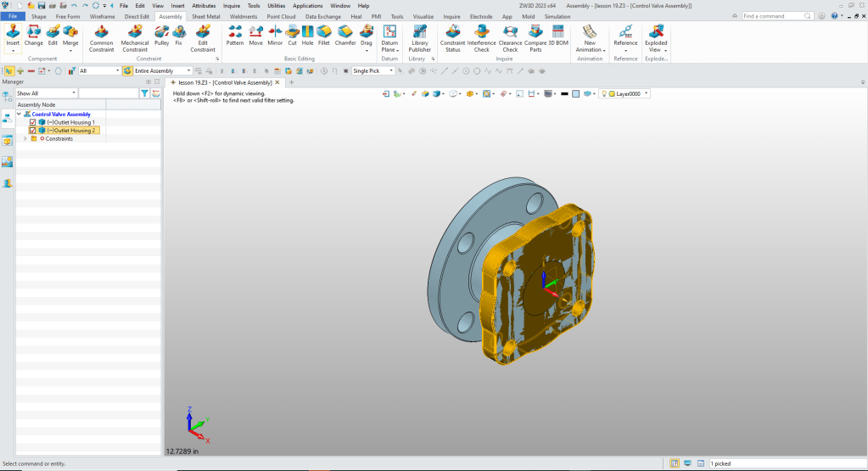Click the Find a command search box
Image resolution: width=868 pixels, height=471 pixels.
pyautogui.click(x=775, y=16)
